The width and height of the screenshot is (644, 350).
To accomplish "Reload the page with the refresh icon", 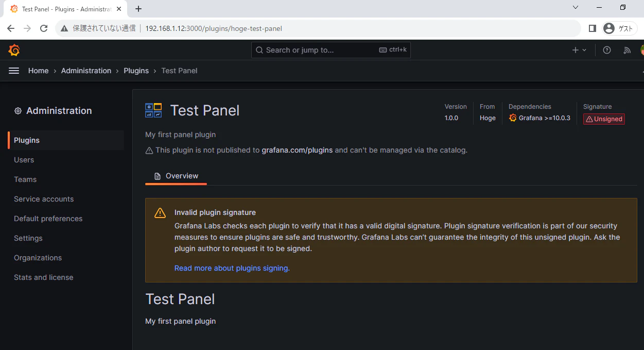I will (x=44, y=28).
